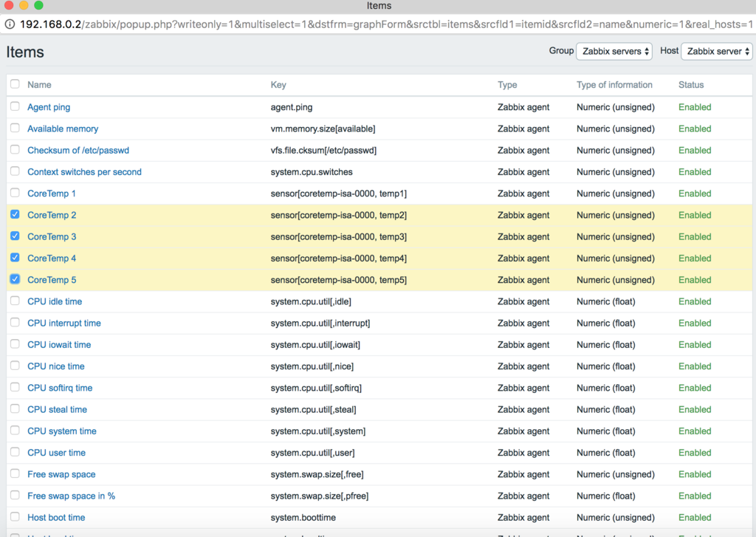Click the CPU user time link
The image size is (756, 537).
[x=56, y=453]
